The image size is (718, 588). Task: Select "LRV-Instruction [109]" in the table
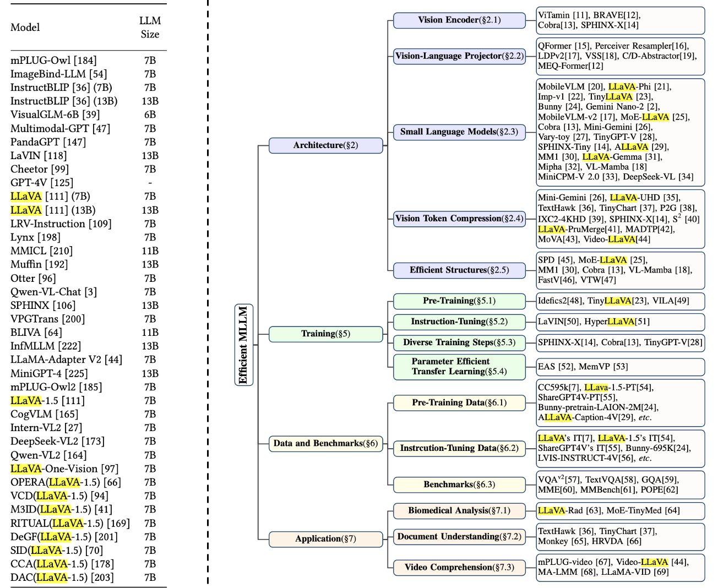click(x=61, y=224)
